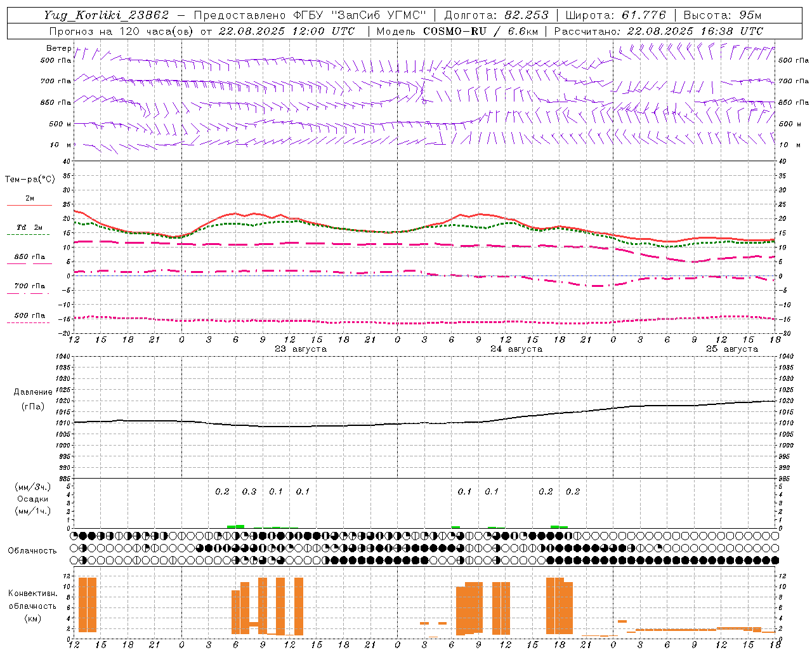Image resolution: width=812 pixels, height=650 pixels.
Task: Click the (км) unit label under облачность
Action: (32, 618)
